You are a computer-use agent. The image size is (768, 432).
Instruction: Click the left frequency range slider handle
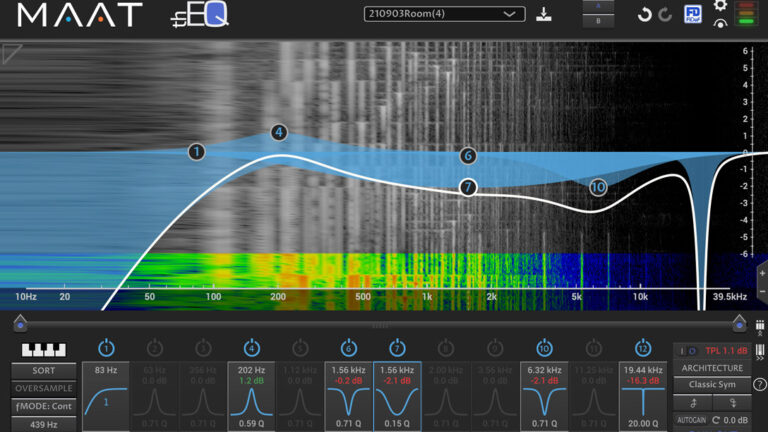[x=20, y=323]
